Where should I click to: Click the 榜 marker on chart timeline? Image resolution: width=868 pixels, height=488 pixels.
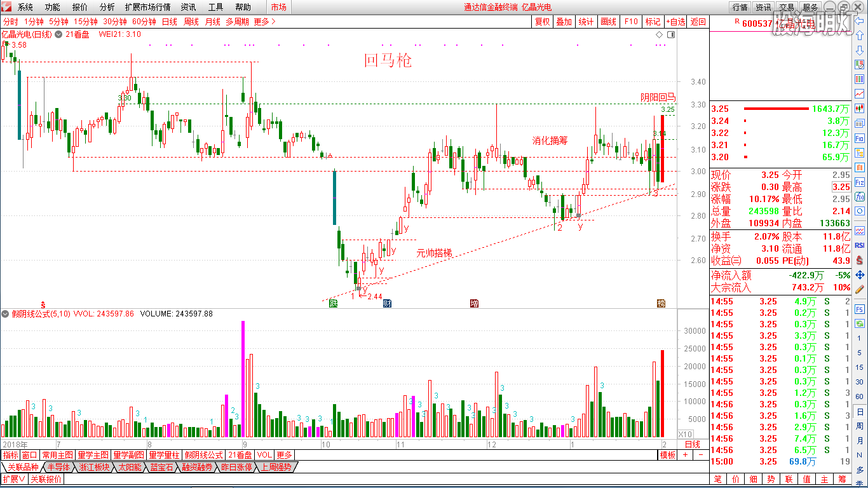pyautogui.click(x=661, y=304)
